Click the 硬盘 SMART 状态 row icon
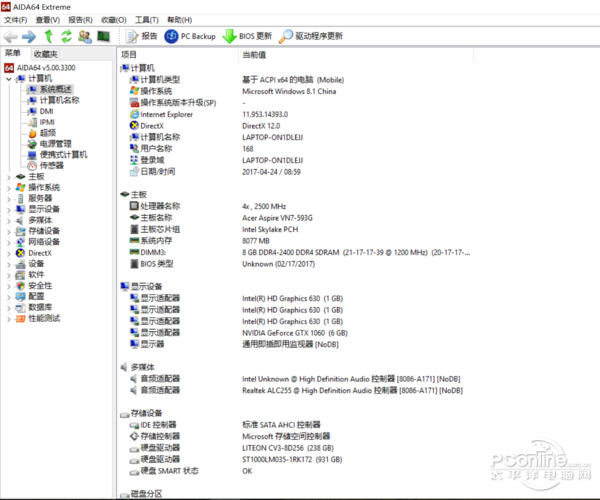 pos(134,472)
